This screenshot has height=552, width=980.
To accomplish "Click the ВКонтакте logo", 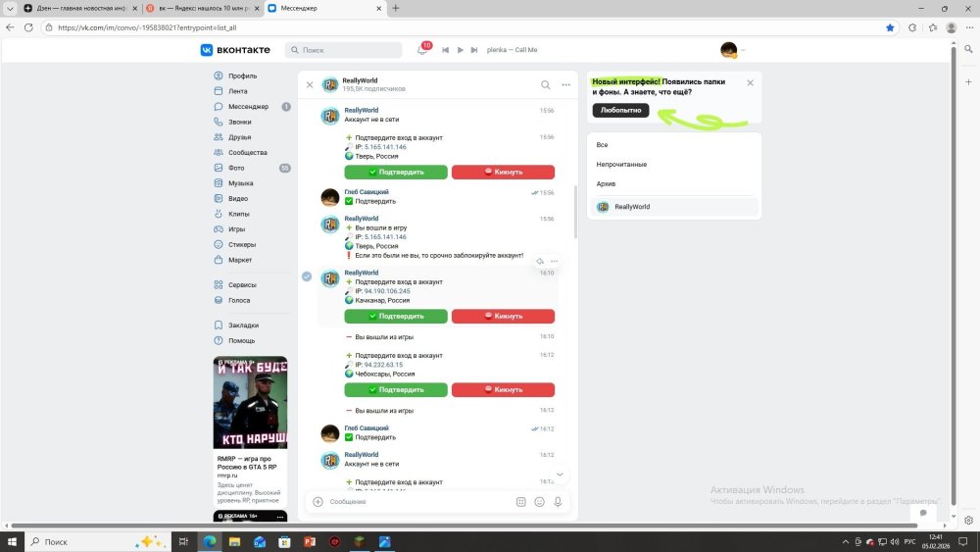I will pyautogui.click(x=235, y=50).
